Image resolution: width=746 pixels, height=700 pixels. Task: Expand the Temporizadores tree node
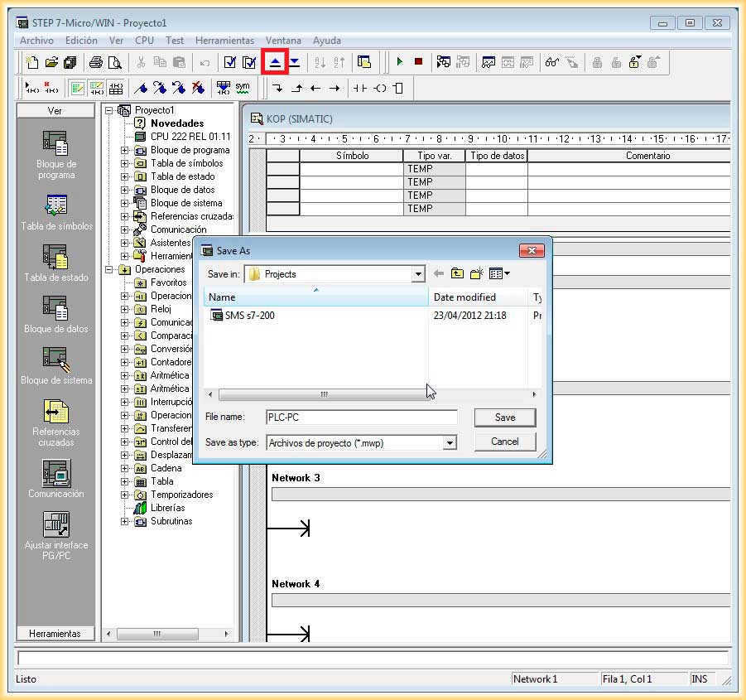(125, 495)
